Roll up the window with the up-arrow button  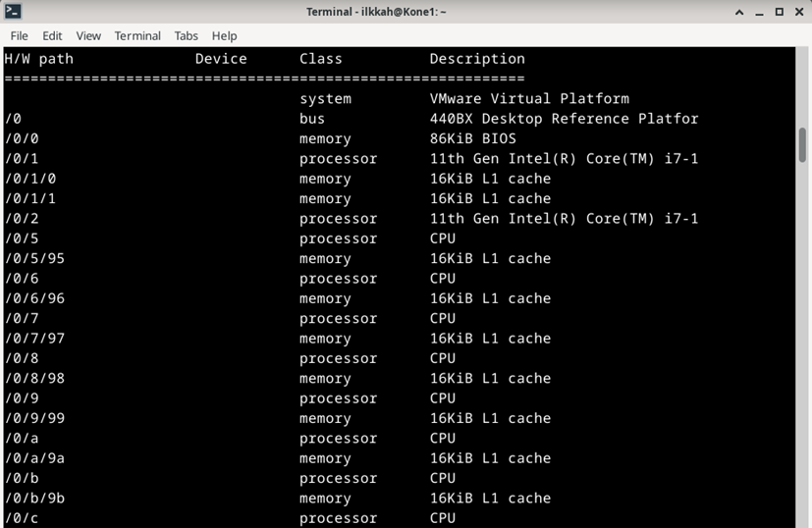(739, 12)
